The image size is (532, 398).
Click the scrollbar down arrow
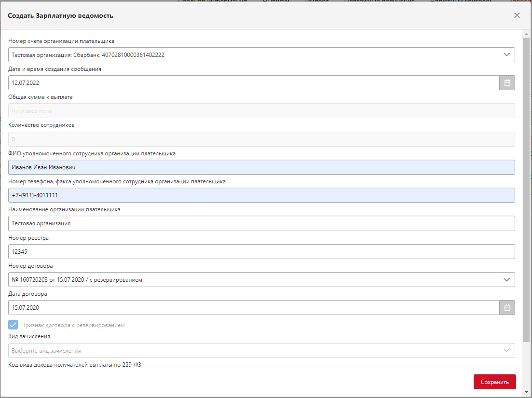tap(527, 393)
